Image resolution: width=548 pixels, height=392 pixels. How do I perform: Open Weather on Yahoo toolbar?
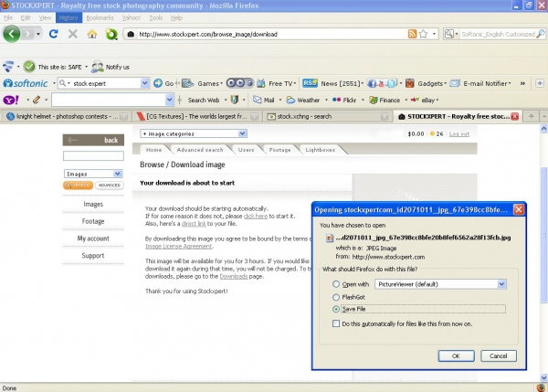tap(303, 100)
